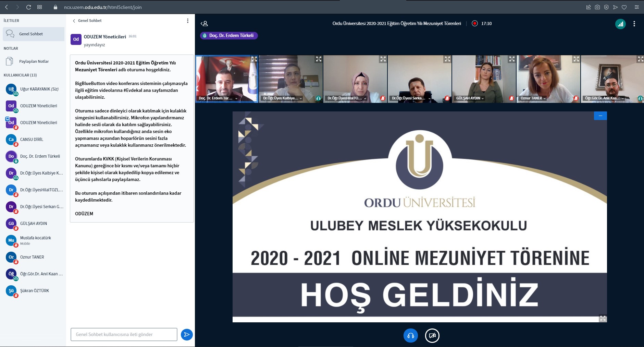This screenshot has height=347, width=644.
Task: Click the Gü user avatar circle
Action: pos(11,224)
